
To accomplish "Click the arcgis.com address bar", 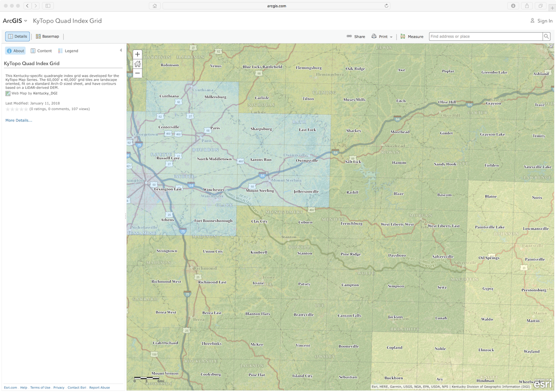I will tap(277, 6).
